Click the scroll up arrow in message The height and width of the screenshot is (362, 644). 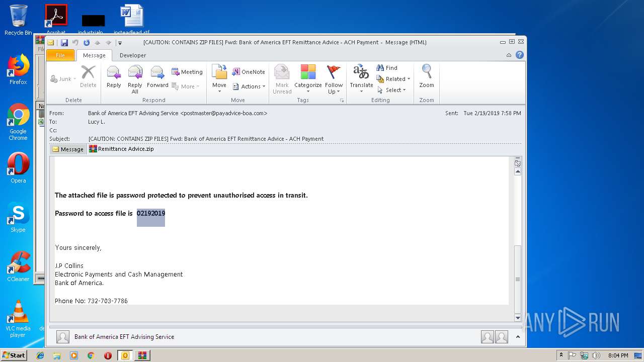coord(518,172)
